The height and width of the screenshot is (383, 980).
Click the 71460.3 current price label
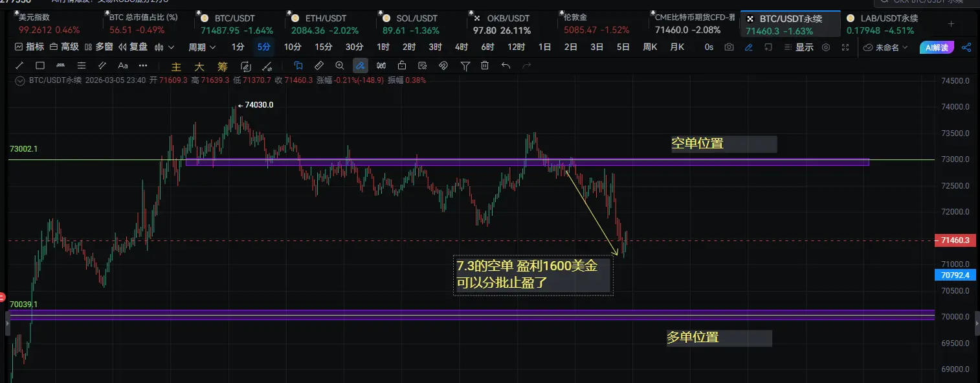click(x=956, y=240)
